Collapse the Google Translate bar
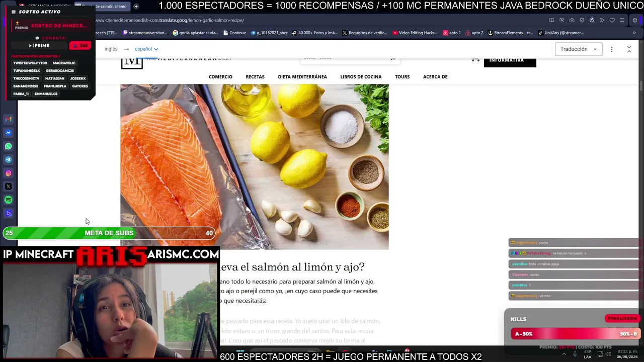The width and height of the screenshot is (644, 362). 629,49
